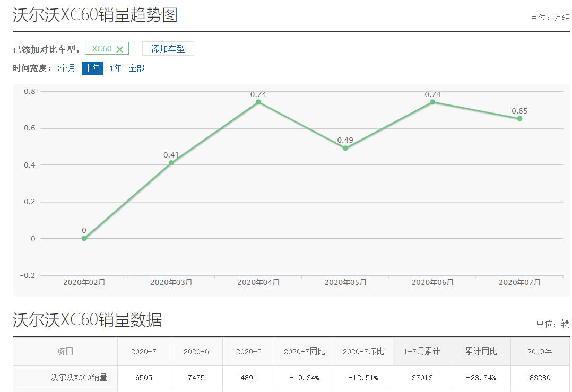572x392 pixels.
Task: Click the 2020年05月 data point 0.49
Action: [x=345, y=148]
